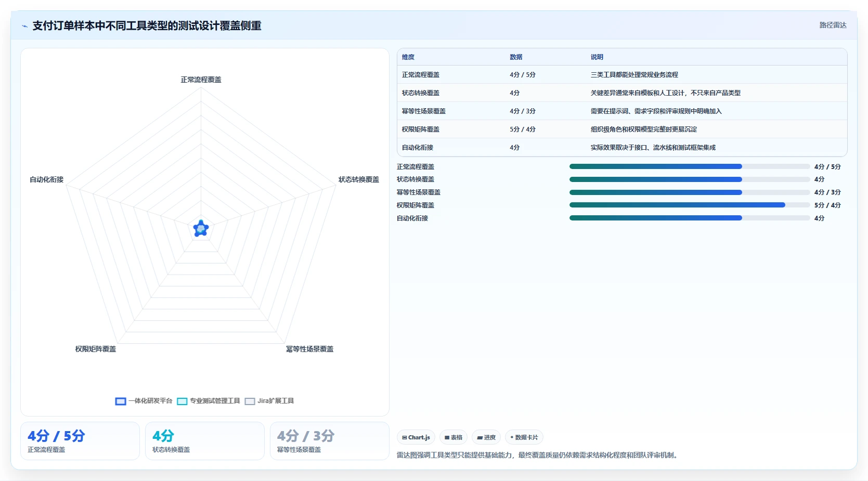
Task: Click the 维度 column header
Action: (408, 57)
